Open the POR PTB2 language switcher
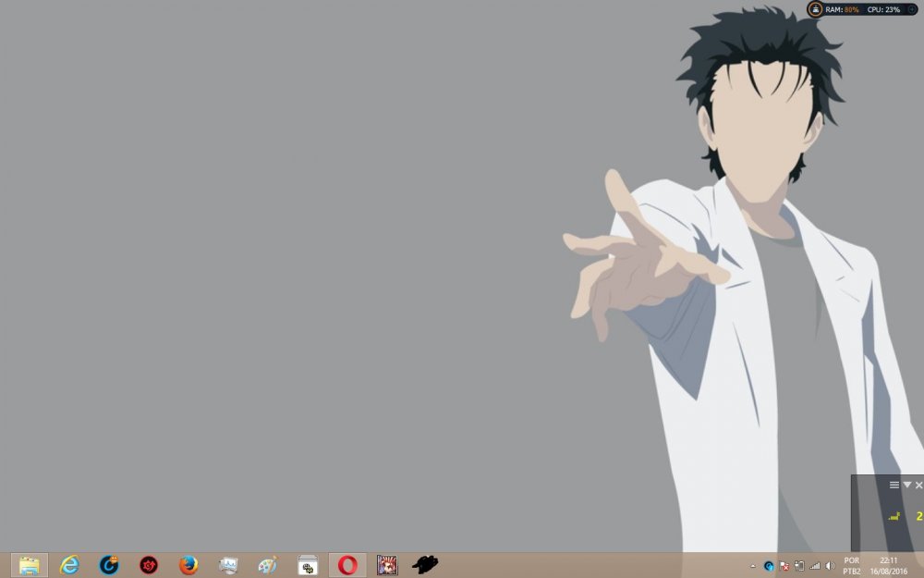Screen dimensions: 924x578 851,565
